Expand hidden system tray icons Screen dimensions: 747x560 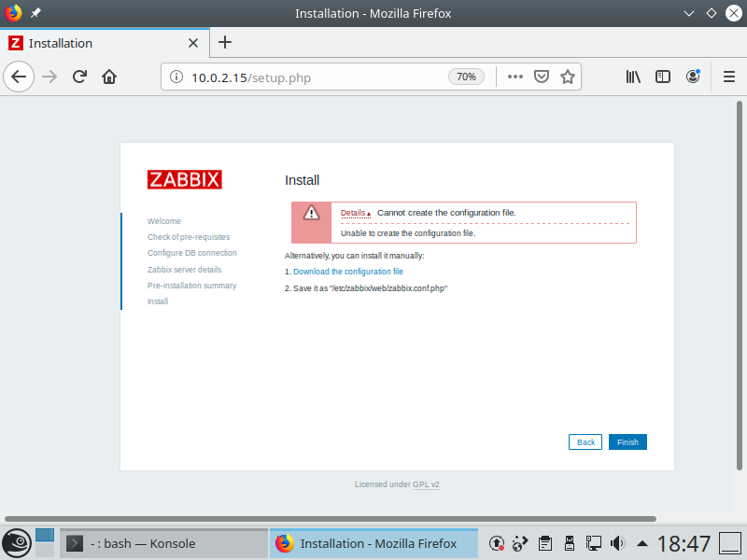642,543
